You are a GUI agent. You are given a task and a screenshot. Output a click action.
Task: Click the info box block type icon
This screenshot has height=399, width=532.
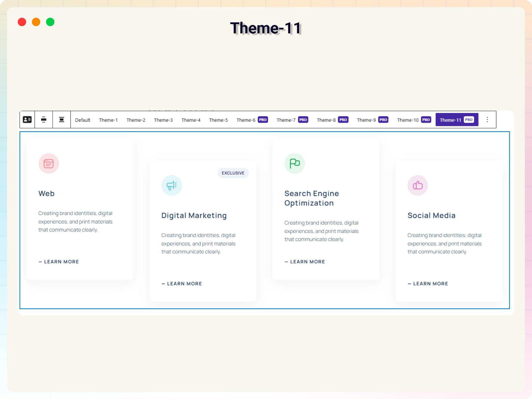click(27, 120)
